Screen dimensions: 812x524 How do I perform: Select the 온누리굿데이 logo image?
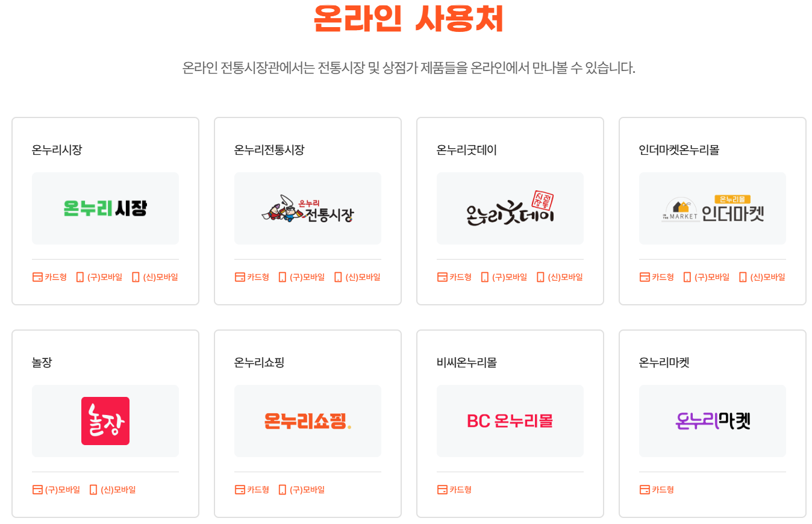pyautogui.click(x=510, y=208)
